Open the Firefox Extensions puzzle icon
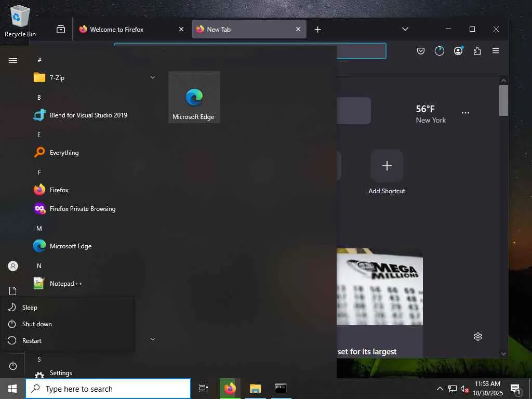This screenshot has width=532, height=399. coord(477,51)
